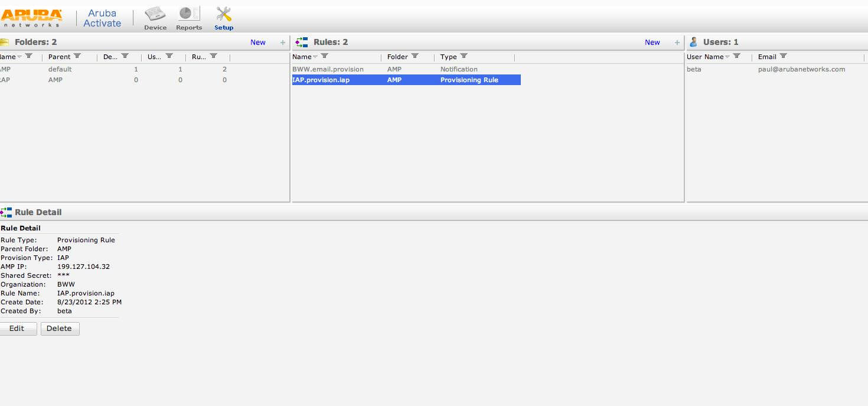868x406 pixels.
Task: Select the beta user row
Action: click(694, 69)
